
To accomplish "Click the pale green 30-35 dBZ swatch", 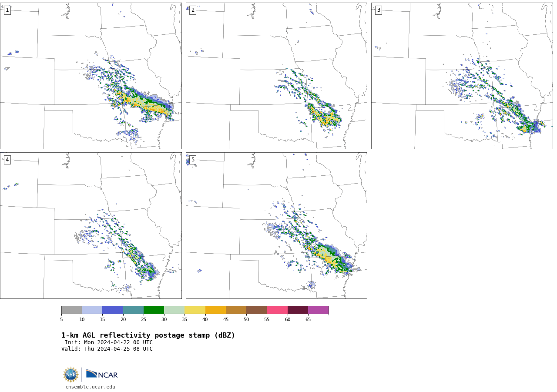I will click(x=174, y=310).
